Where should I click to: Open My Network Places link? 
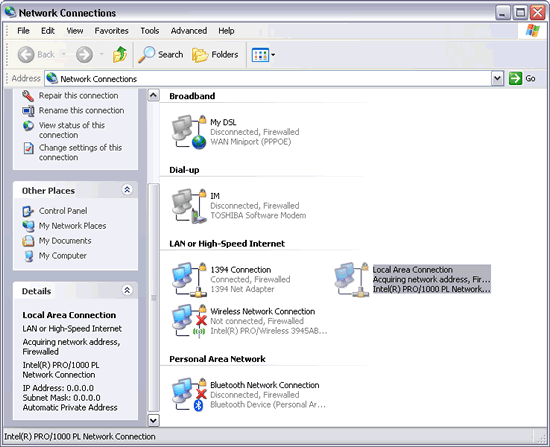72,226
